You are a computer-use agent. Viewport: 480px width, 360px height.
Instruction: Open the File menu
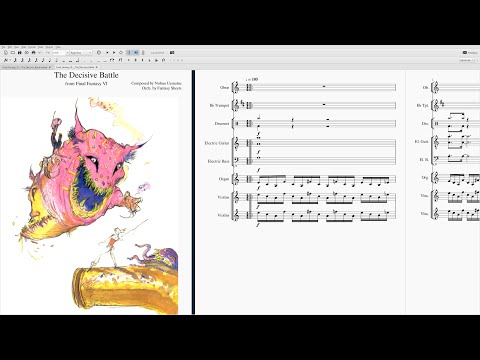click(x=4, y=47)
